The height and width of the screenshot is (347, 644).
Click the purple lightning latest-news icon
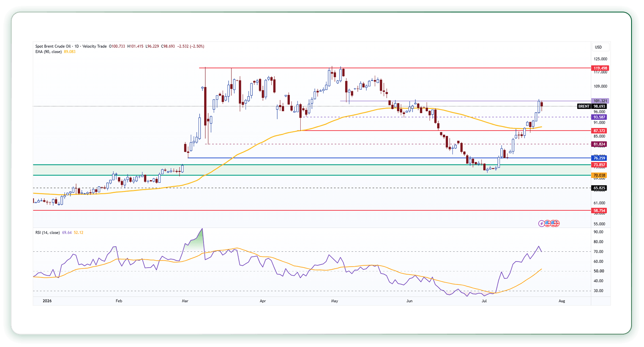point(541,224)
